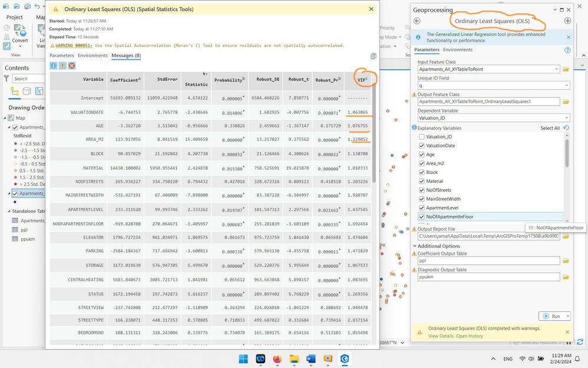Open the project icon in quick access

coord(6,6)
